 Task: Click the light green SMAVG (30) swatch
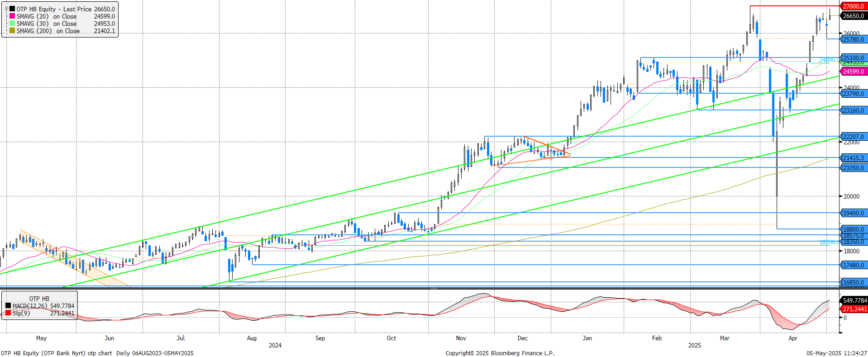tap(12, 23)
